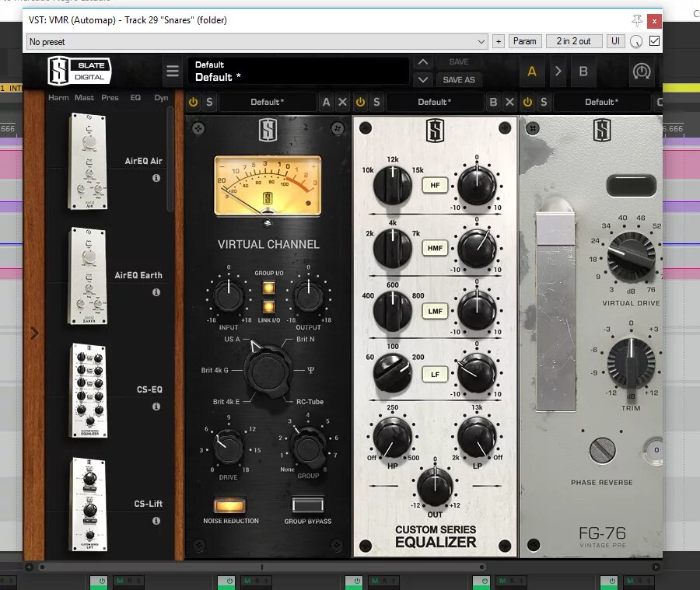Image resolution: width=700 pixels, height=590 pixels.
Task: Adjust the wet/dry knob in plugin header
Action: tap(636, 41)
